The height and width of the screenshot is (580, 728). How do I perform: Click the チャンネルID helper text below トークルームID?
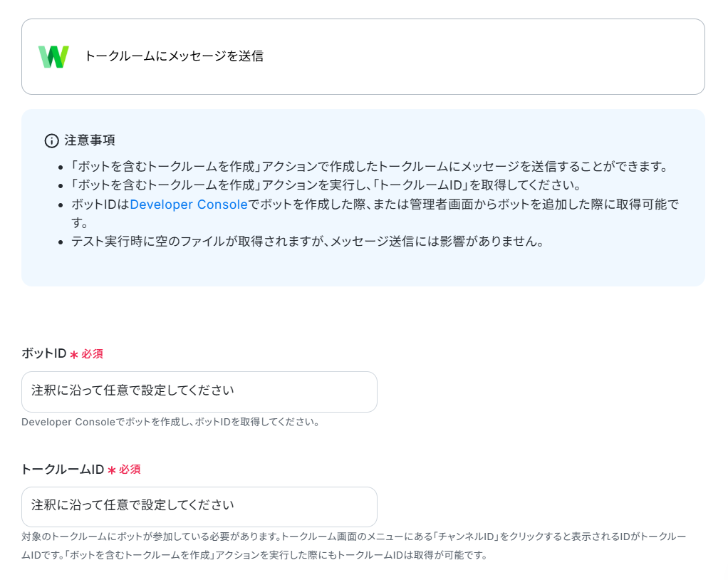pyautogui.click(x=354, y=546)
